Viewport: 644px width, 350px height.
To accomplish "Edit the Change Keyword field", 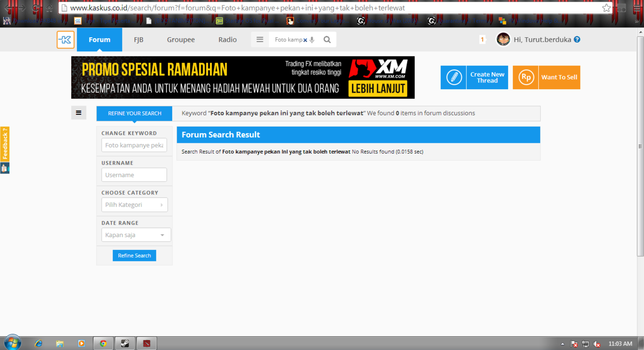I will coord(134,145).
